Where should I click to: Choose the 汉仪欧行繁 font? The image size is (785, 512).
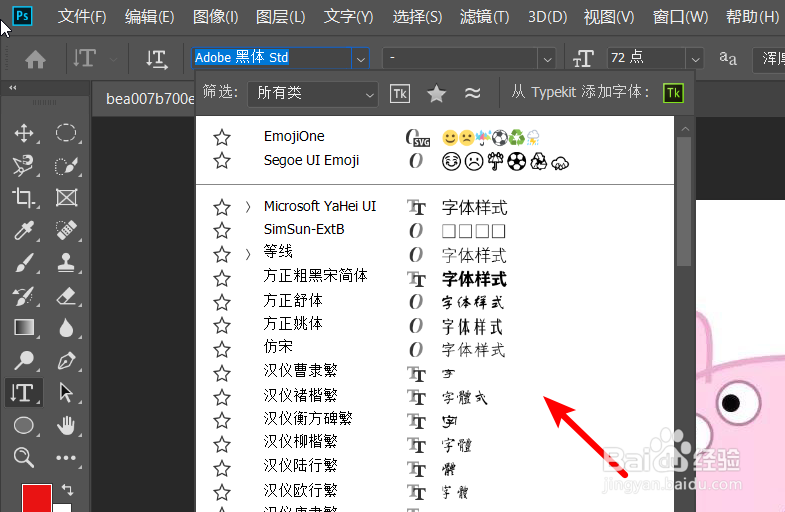pyautogui.click(x=300, y=491)
